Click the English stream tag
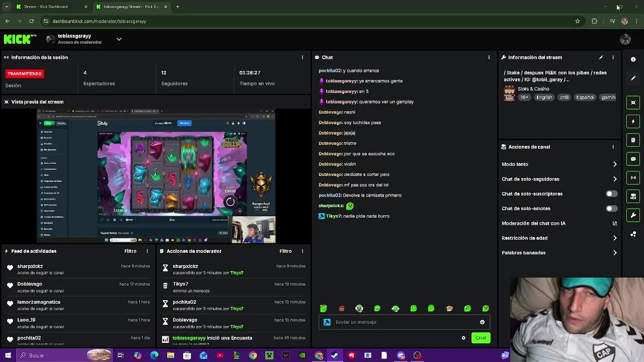644x362 pixels. [x=544, y=98]
